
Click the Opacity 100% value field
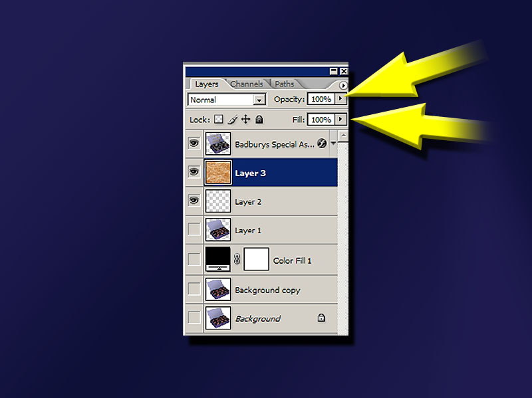(x=321, y=99)
